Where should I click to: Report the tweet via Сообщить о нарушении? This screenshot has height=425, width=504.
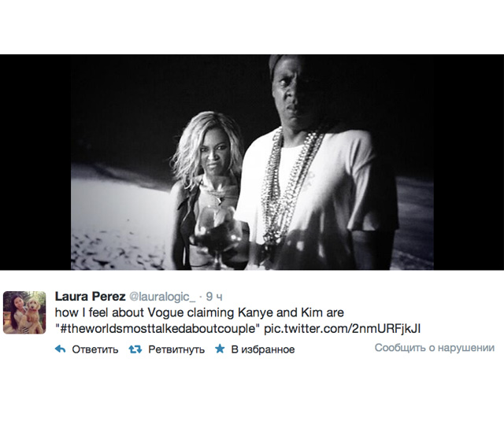point(435,348)
